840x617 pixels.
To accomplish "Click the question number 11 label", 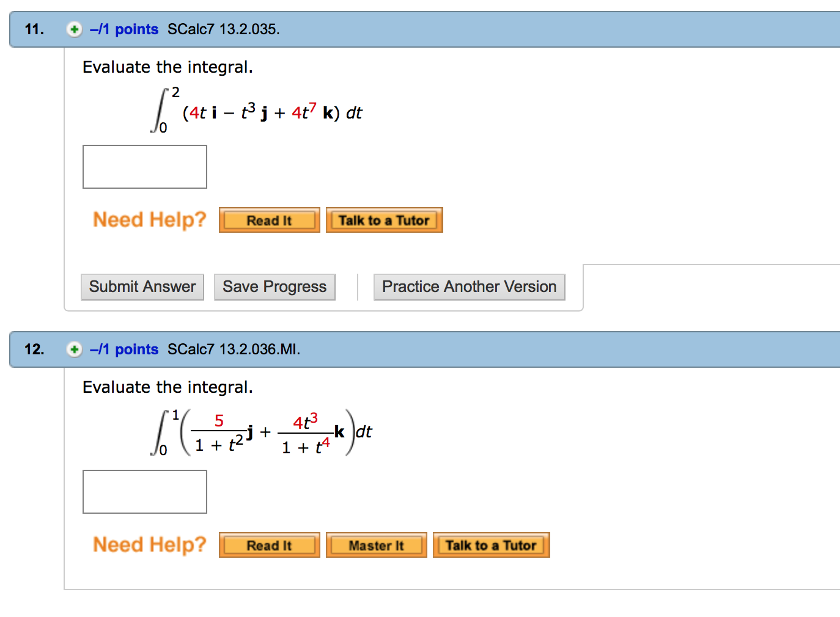I will click(34, 29).
